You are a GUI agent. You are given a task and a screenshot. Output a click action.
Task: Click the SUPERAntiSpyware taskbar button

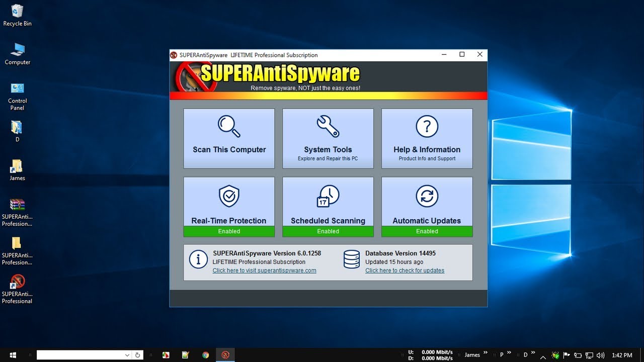pyautogui.click(x=225, y=355)
